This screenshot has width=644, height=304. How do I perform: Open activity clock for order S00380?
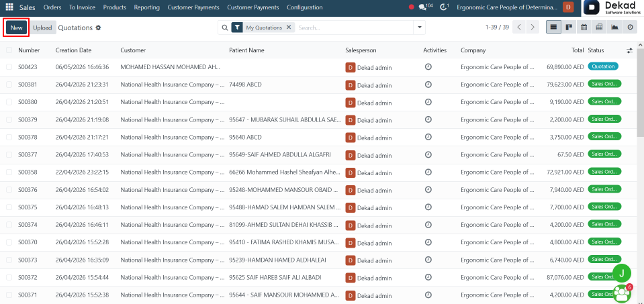pyautogui.click(x=428, y=102)
